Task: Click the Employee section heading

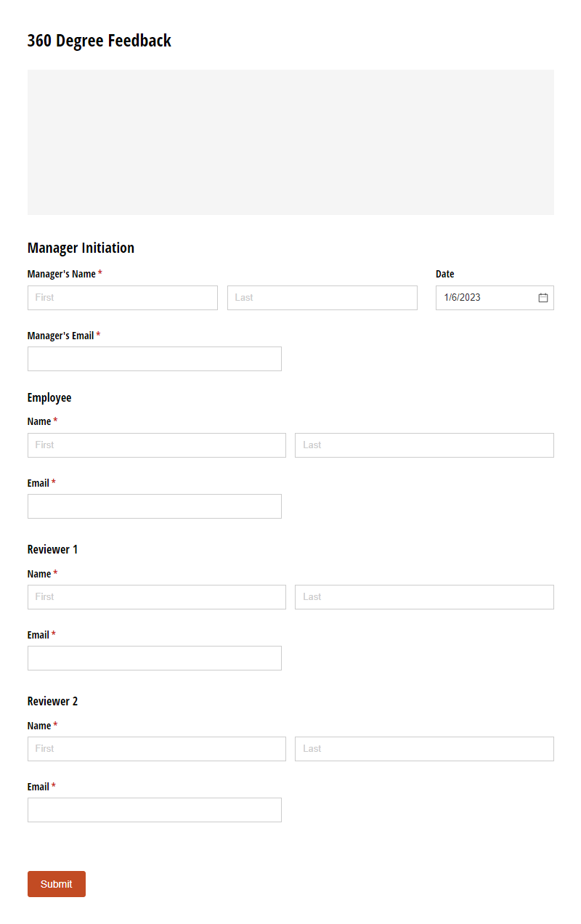Action: 49,397
